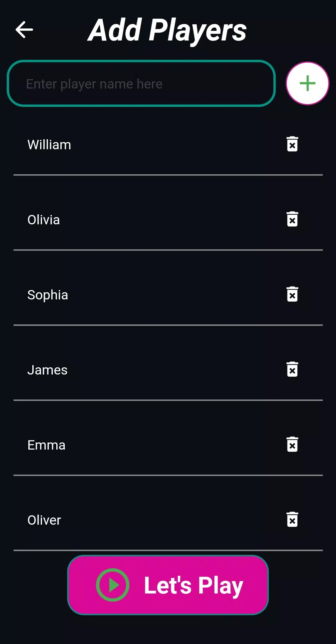Go back using the arrow icon
The image size is (336, 644).
coord(24,30)
